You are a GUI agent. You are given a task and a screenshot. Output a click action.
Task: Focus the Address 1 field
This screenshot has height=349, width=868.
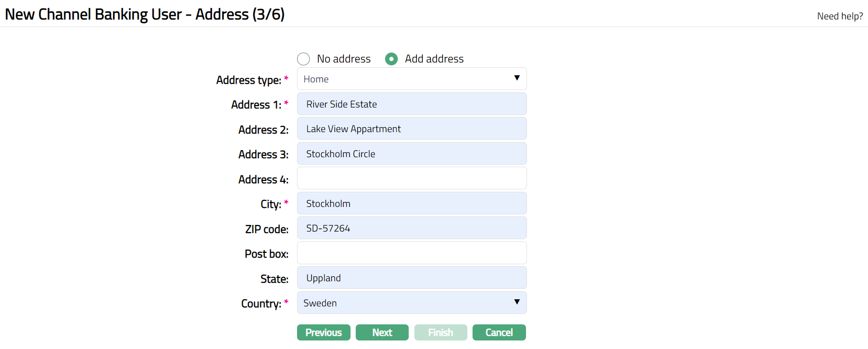tap(412, 104)
